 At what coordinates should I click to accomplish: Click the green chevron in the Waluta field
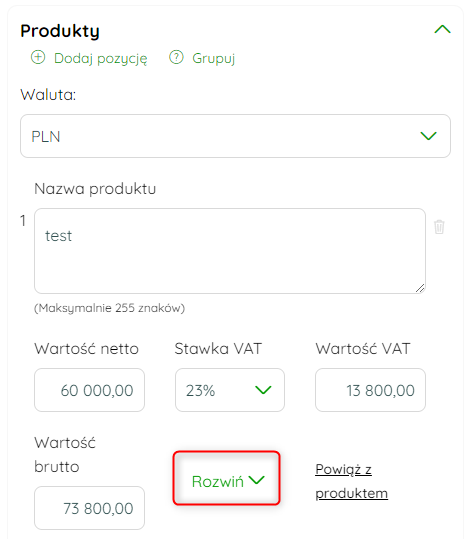[x=428, y=136]
